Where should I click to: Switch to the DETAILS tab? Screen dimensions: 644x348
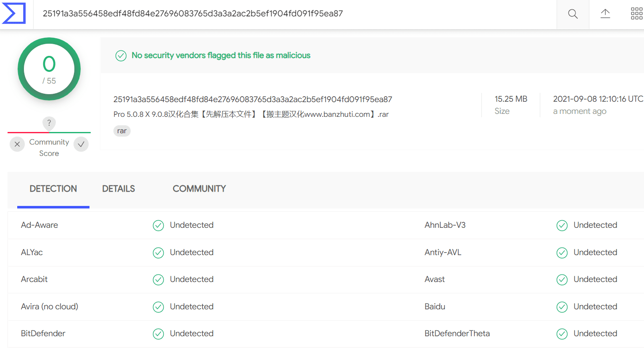click(118, 189)
